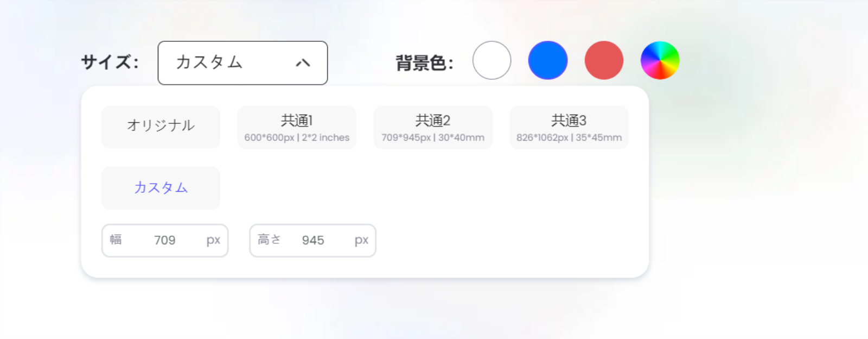Click the 高さ label inside the height box
Screen dimensions: 868x339
[269, 240]
